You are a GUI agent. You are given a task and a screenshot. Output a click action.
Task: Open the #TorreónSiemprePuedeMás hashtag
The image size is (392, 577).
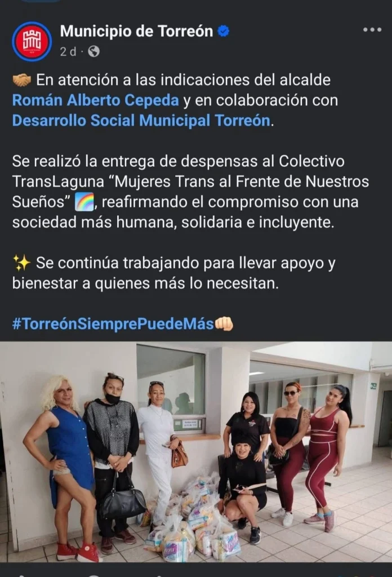coord(113,324)
